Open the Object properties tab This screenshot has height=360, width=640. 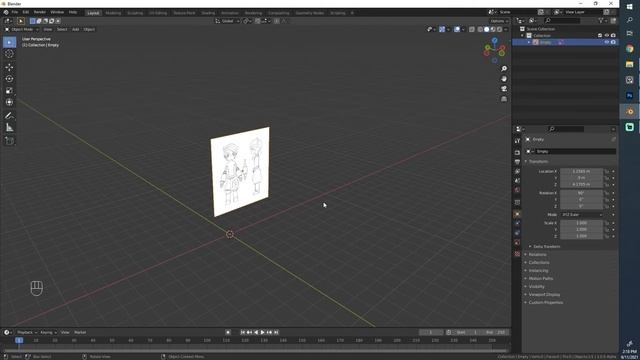[517, 214]
